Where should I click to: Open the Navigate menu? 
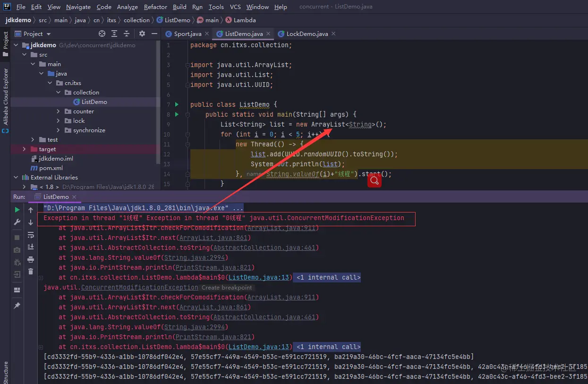click(78, 7)
